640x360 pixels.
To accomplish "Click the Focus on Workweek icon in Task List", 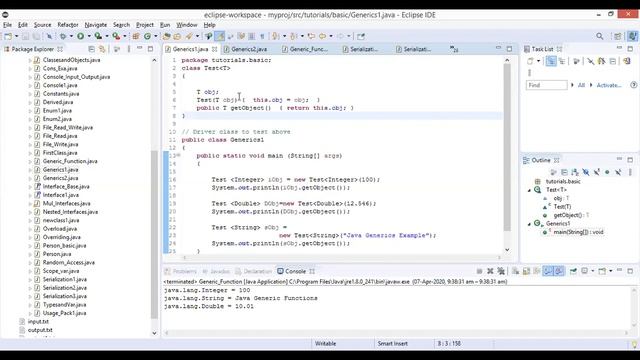I will pyautogui.click(x=576, y=61).
